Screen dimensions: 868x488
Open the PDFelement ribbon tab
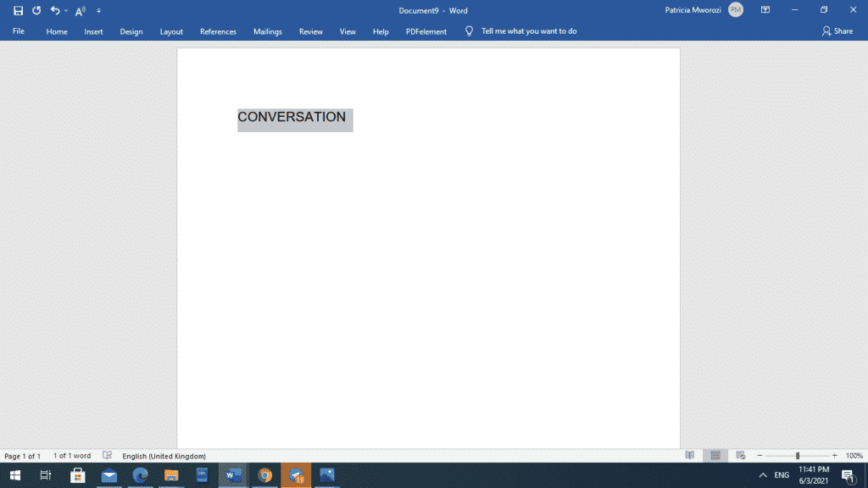coord(426,31)
